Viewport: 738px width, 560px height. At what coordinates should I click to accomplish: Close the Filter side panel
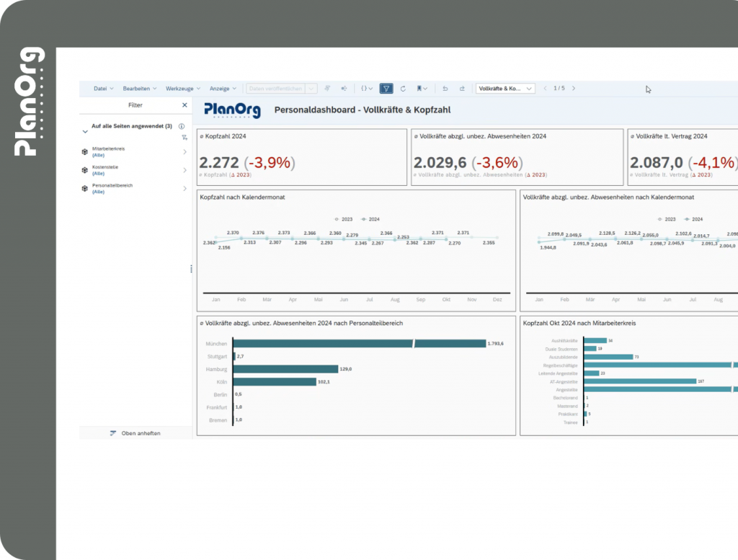click(x=184, y=105)
